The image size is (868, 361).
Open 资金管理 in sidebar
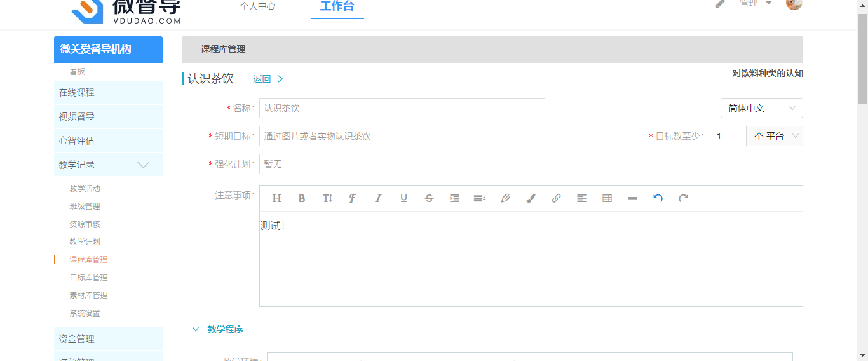coord(108,339)
